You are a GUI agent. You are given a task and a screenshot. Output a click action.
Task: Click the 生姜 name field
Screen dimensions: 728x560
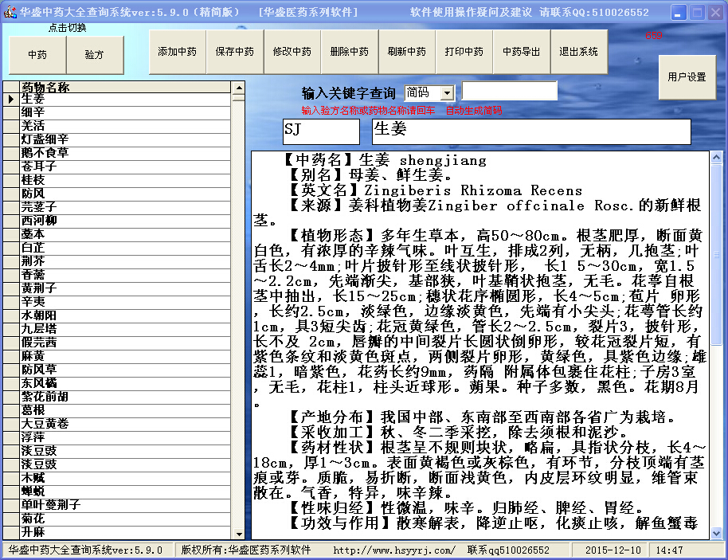click(531, 132)
